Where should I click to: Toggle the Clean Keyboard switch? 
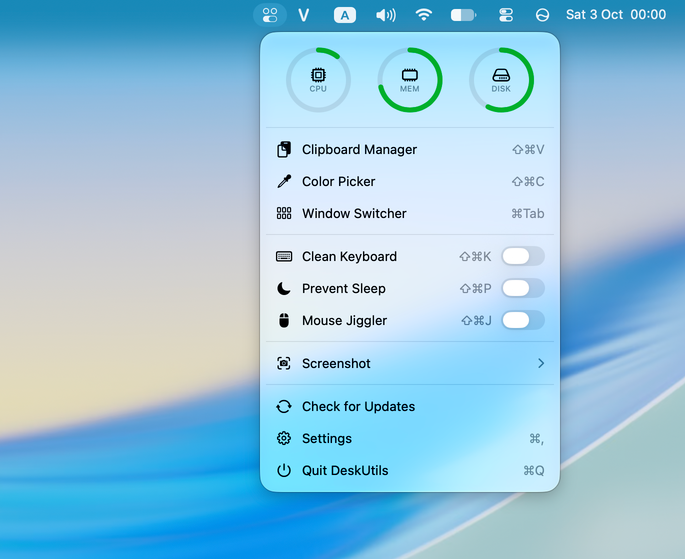[x=523, y=256]
